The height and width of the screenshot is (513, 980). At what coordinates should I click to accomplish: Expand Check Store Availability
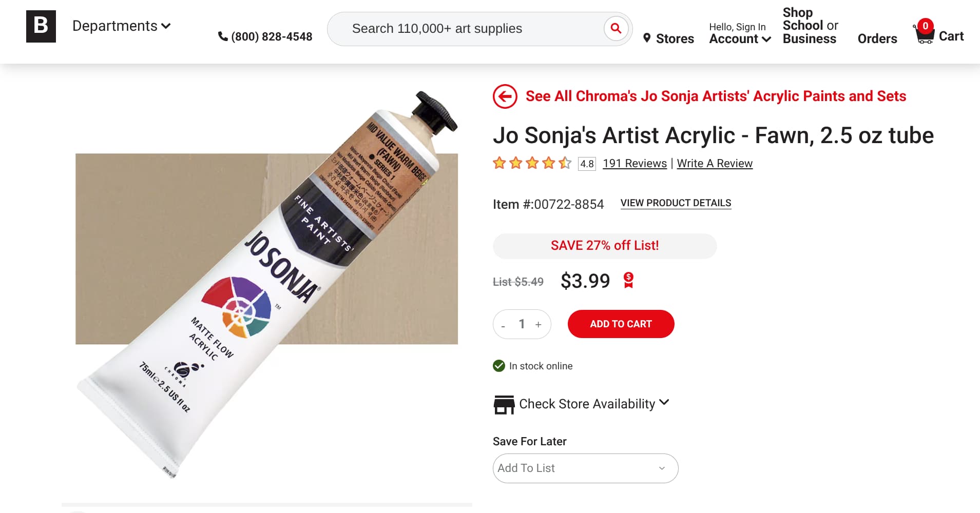(x=594, y=404)
